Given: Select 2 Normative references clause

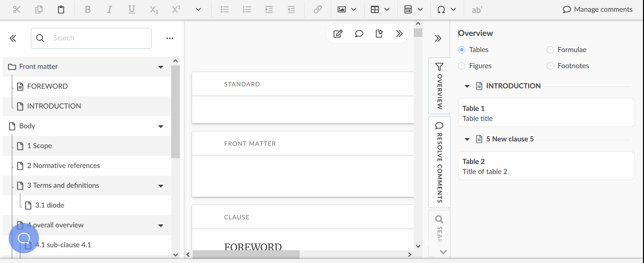Looking at the screenshot, I should pyautogui.click(x=63, y=166).
